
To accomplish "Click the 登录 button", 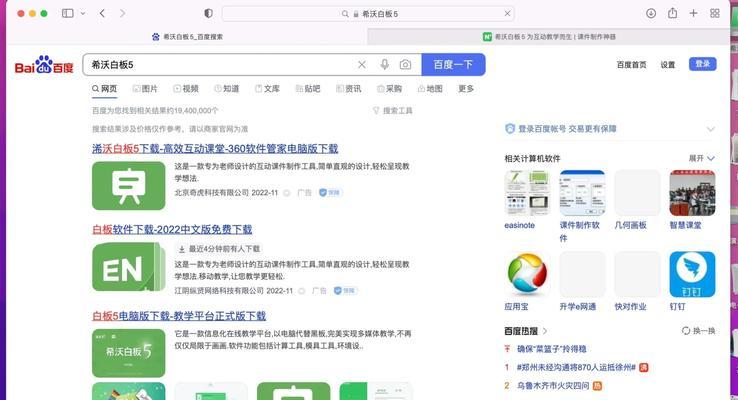I will coord(703,64).
